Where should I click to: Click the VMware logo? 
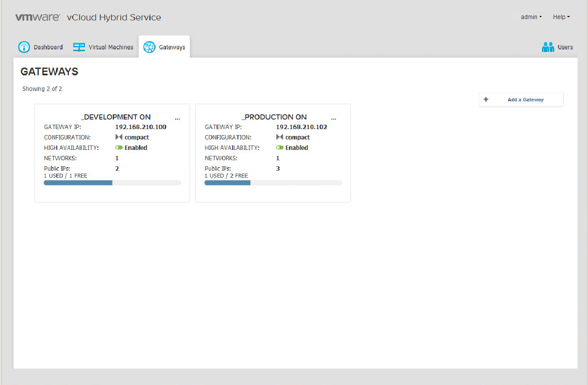coord(38,17)
